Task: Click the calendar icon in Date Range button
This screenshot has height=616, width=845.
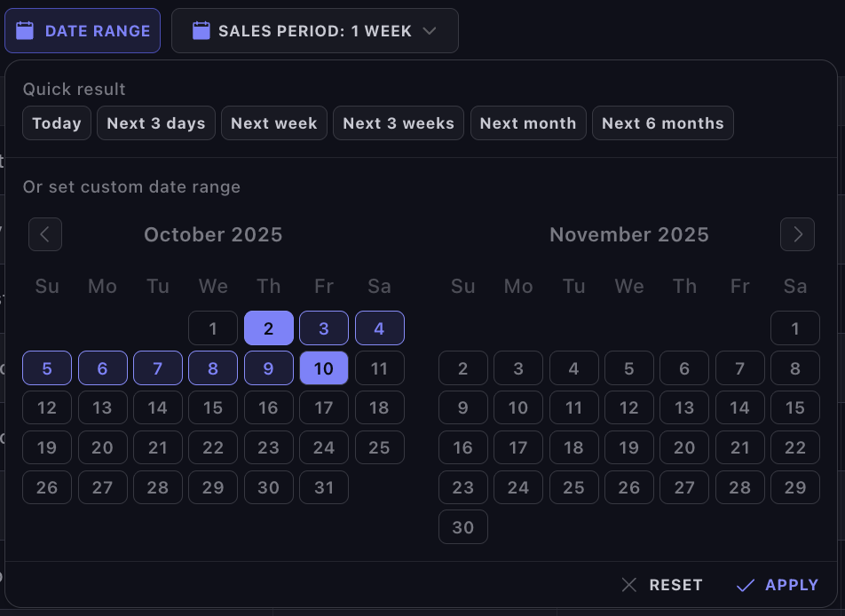Action: pos(26,31)
